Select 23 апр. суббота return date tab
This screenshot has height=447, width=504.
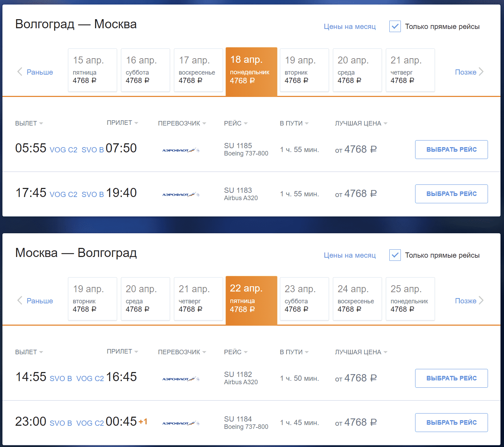click(304, 299)
